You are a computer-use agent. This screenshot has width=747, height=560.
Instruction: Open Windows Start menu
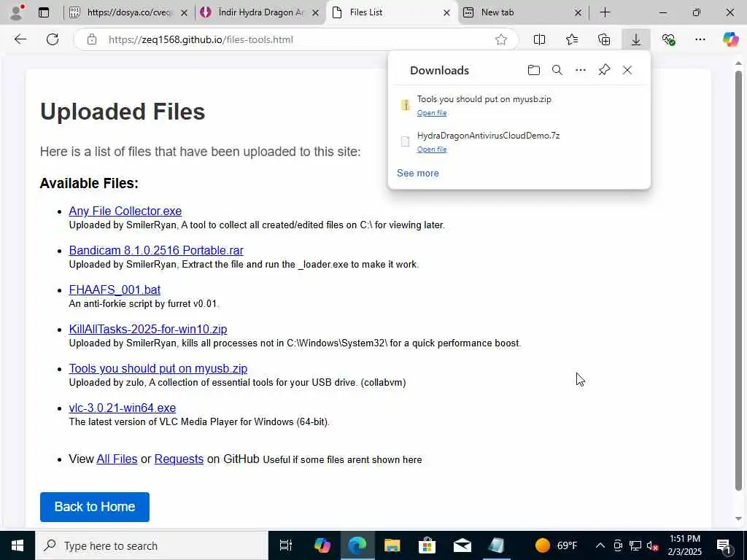point(18,545)
